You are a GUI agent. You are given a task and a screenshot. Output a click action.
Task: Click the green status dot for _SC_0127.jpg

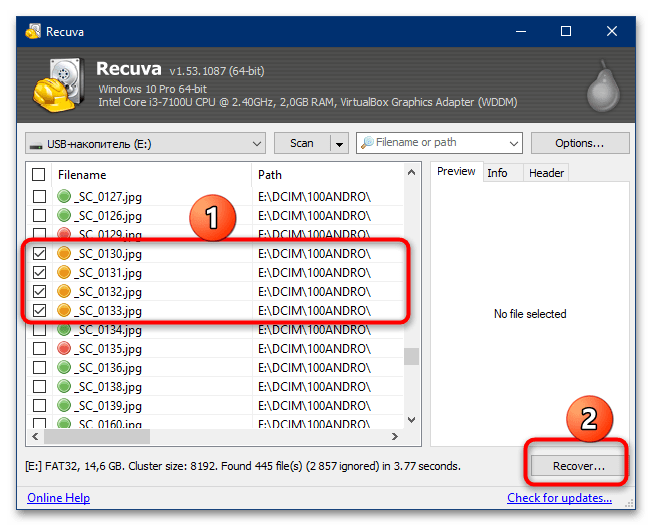tap(64, 195)
